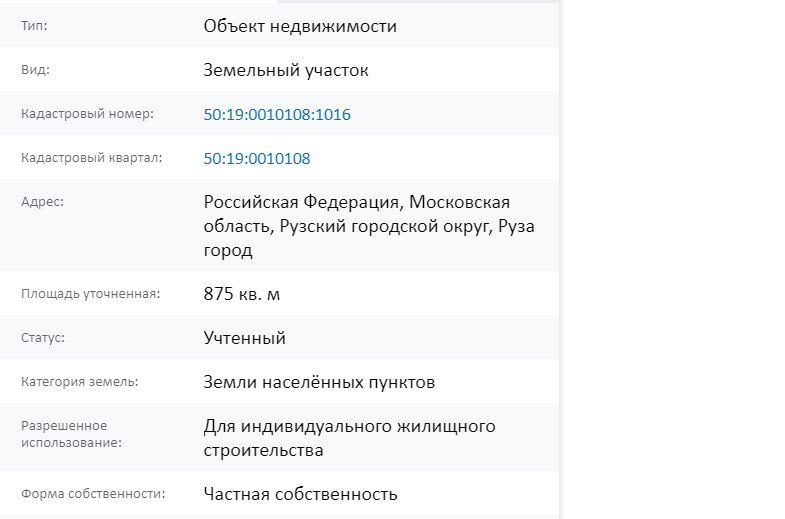Select the 'Объект недвижимости' value text
The height and width of the screenshot is (519, 785).
pyautogui.click(x=300, y=26)
